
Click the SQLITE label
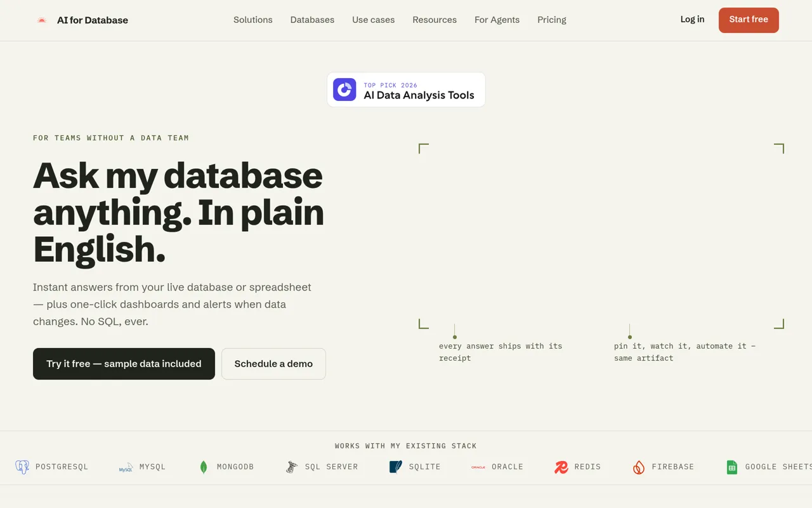(x=424, y=467)
